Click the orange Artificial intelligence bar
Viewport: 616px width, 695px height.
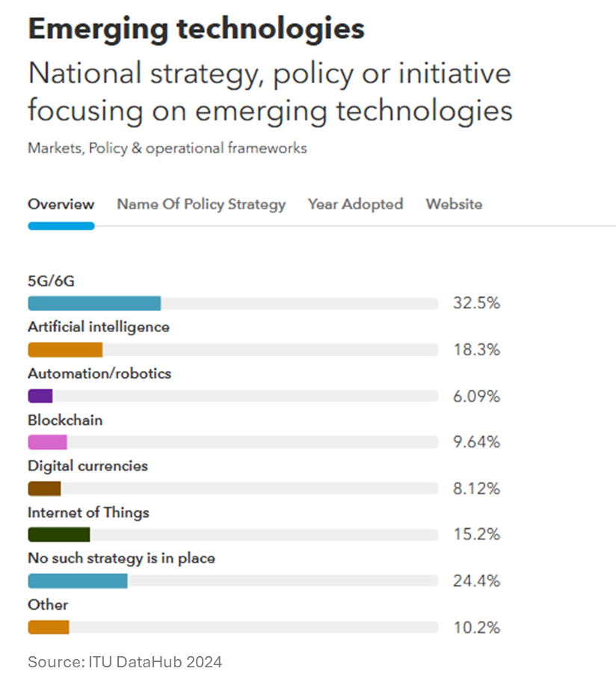click(x=65, y=350)
